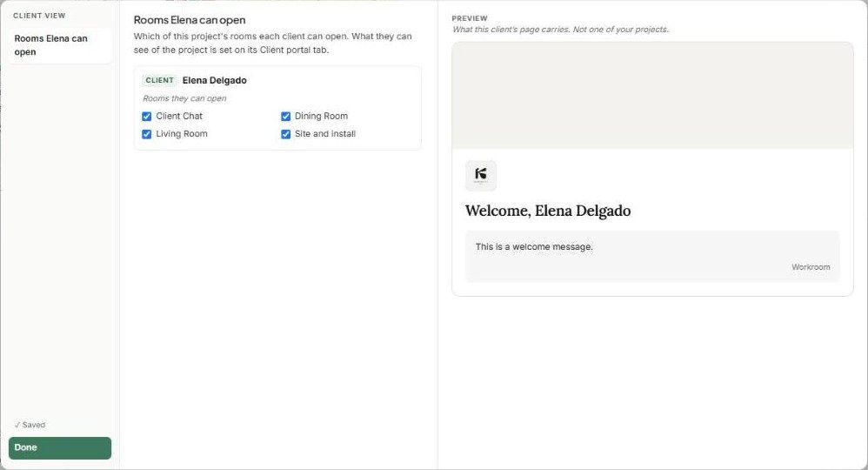The width and height of the screenshot is (868, 470).
Task: Click the 'Welcome, Elena Delgado' heading
Action: click(547, 211)
